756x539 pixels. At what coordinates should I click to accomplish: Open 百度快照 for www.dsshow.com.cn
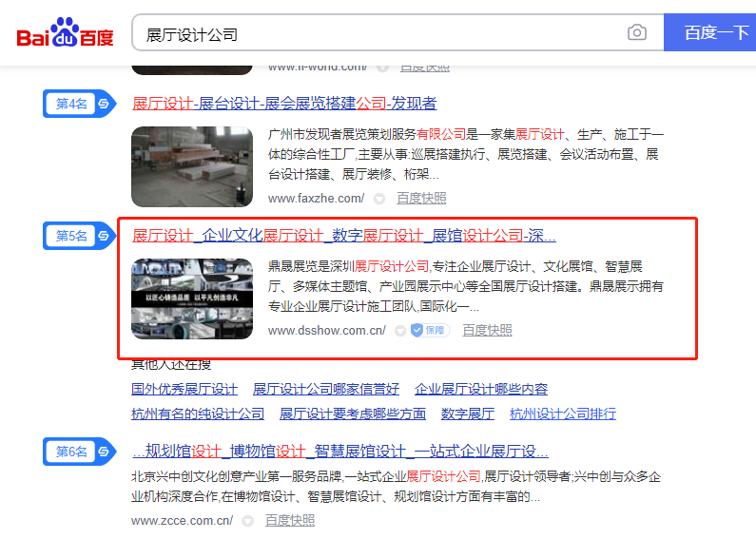(488, 330)
